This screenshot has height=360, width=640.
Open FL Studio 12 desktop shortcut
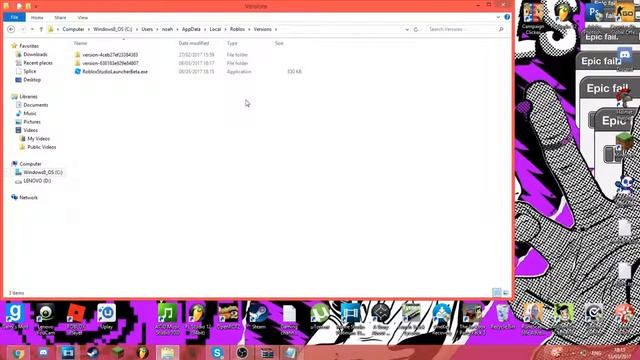[198, 319]
